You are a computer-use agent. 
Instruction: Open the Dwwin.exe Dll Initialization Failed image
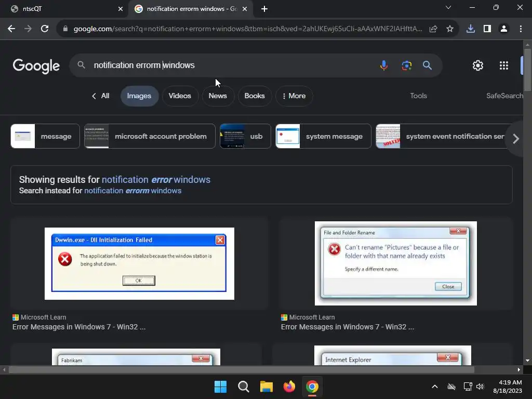pos(139,263)
